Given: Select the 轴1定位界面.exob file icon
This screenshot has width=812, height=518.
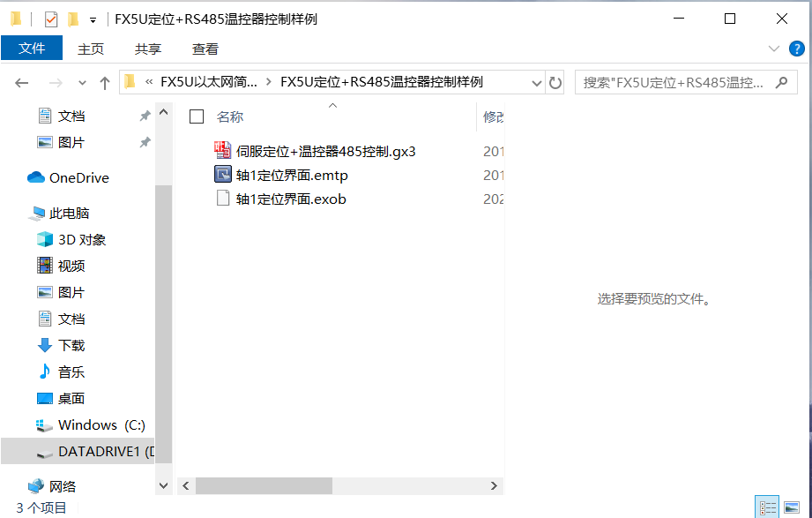Looking at the screenshot, I should [223, 199].
